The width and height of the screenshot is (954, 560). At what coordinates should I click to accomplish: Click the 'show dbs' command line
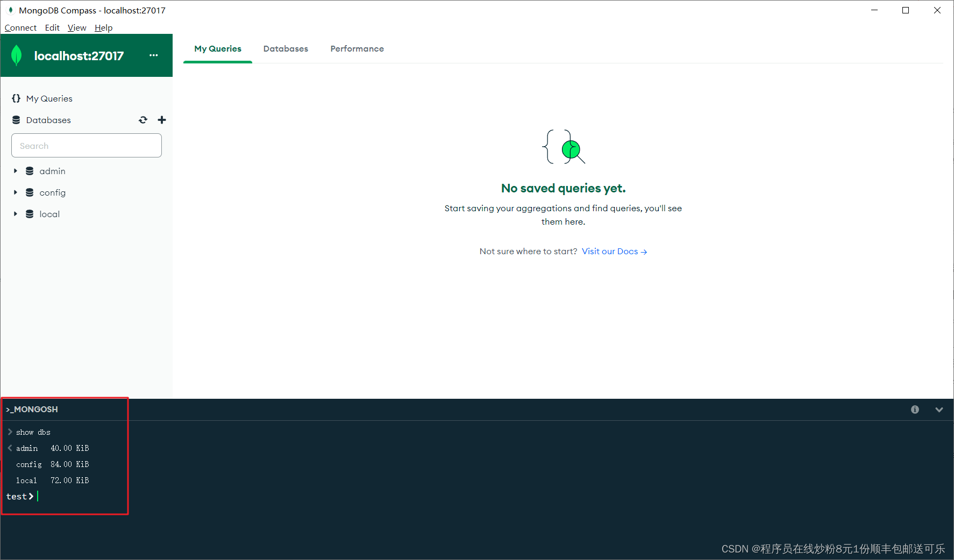pos(33,432)
